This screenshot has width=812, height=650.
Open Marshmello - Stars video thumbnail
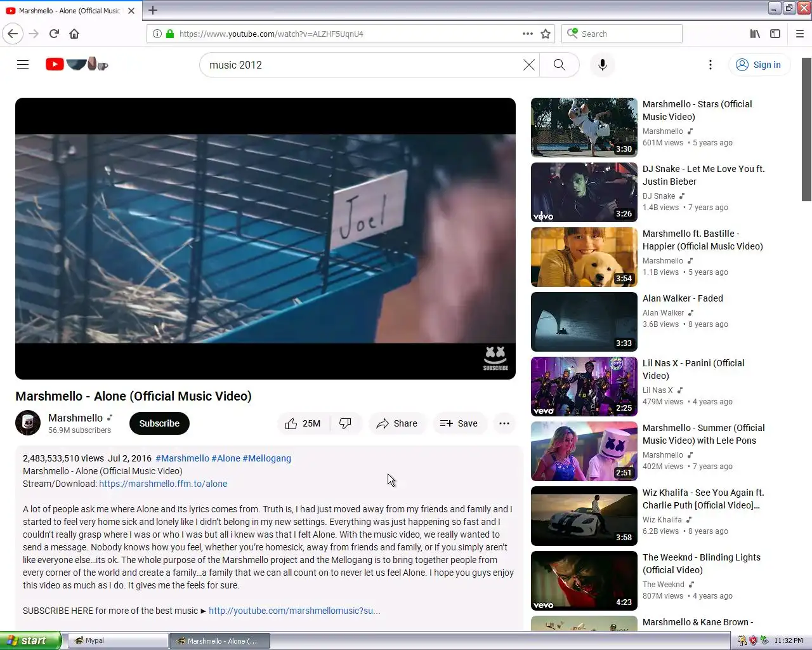click(584, 127)
